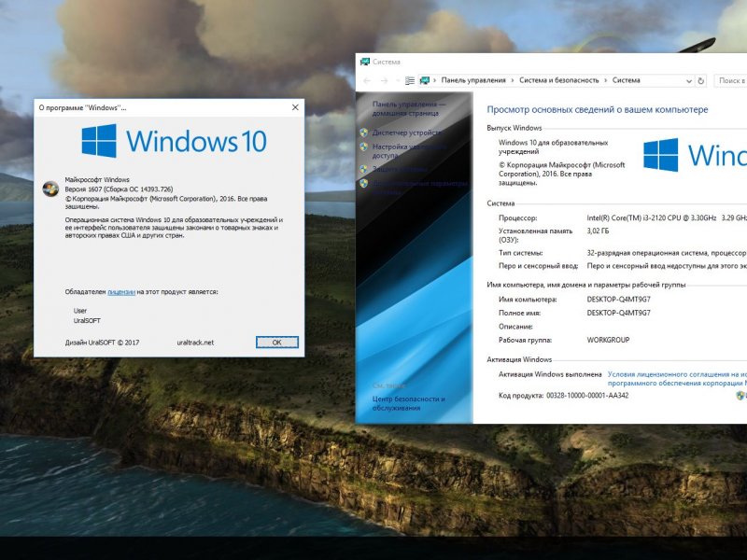Click the Установленная память (ОЗУ) label
747x560 pixels.
535,235
